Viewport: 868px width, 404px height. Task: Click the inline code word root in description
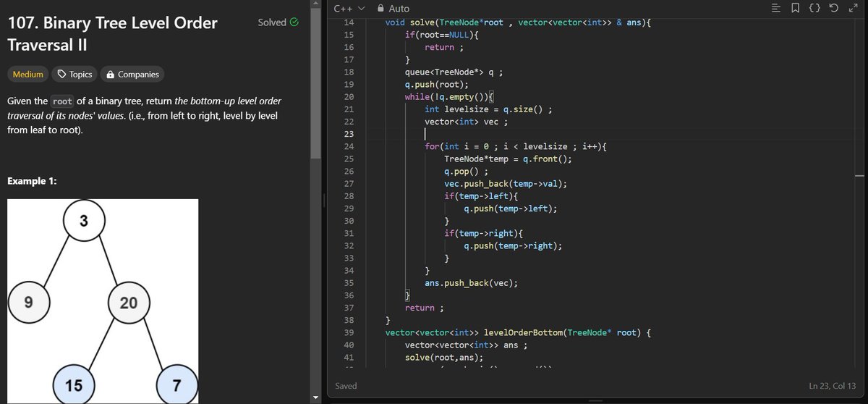[63, 101]
